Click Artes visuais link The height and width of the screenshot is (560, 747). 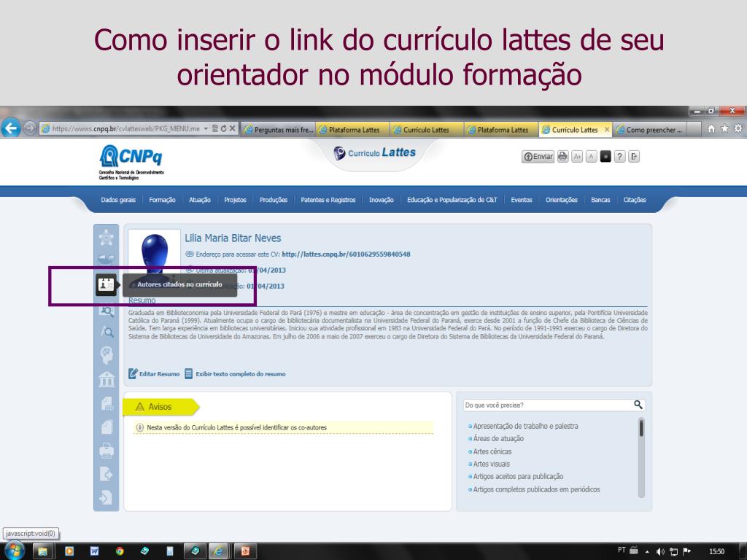coord(491,464)
